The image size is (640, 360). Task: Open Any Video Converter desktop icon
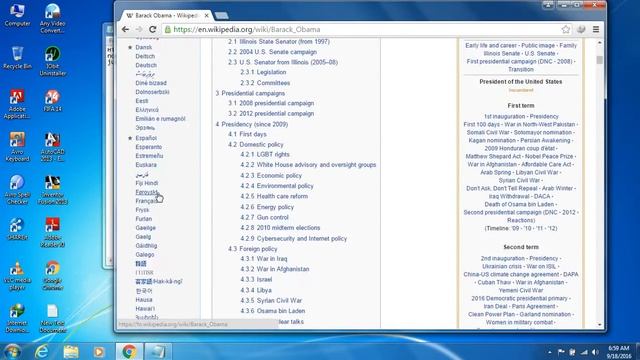(x=53, y=18)
